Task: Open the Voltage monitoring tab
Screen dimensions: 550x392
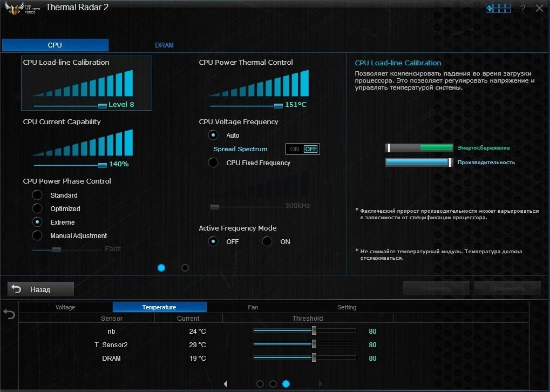Action: tap(65, 307)
